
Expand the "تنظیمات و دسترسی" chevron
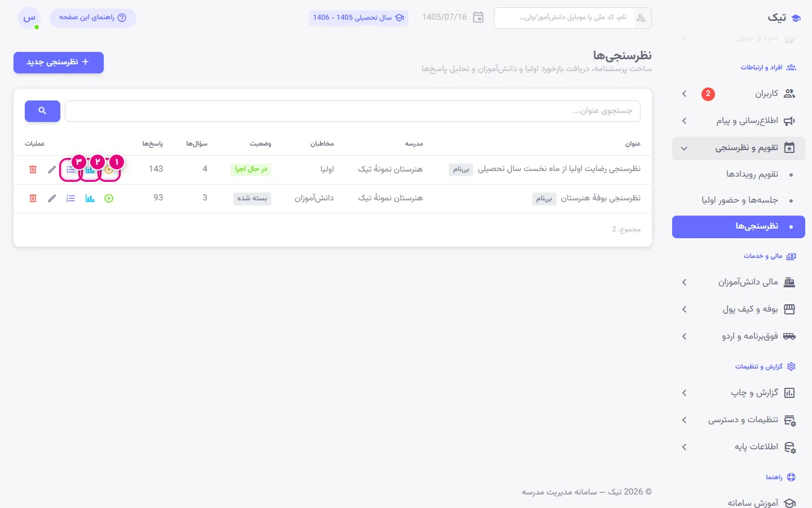[685, 420]
